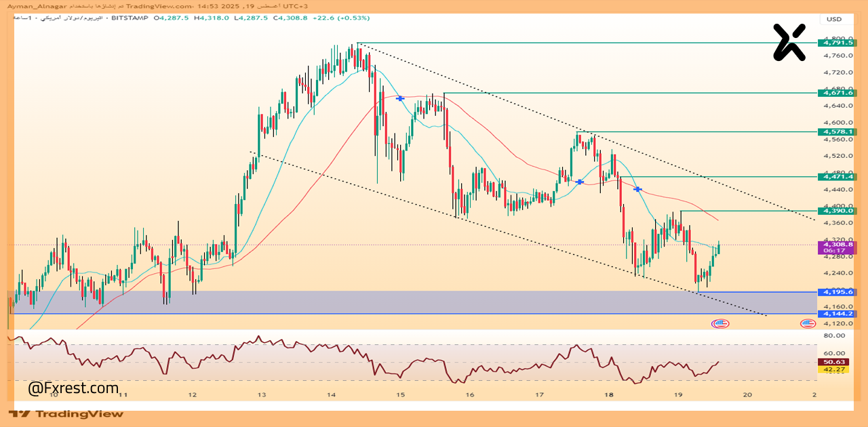Click the date label 14 on time axis
The height and width of the screenshot is (427, 868).
coord(331,394)
